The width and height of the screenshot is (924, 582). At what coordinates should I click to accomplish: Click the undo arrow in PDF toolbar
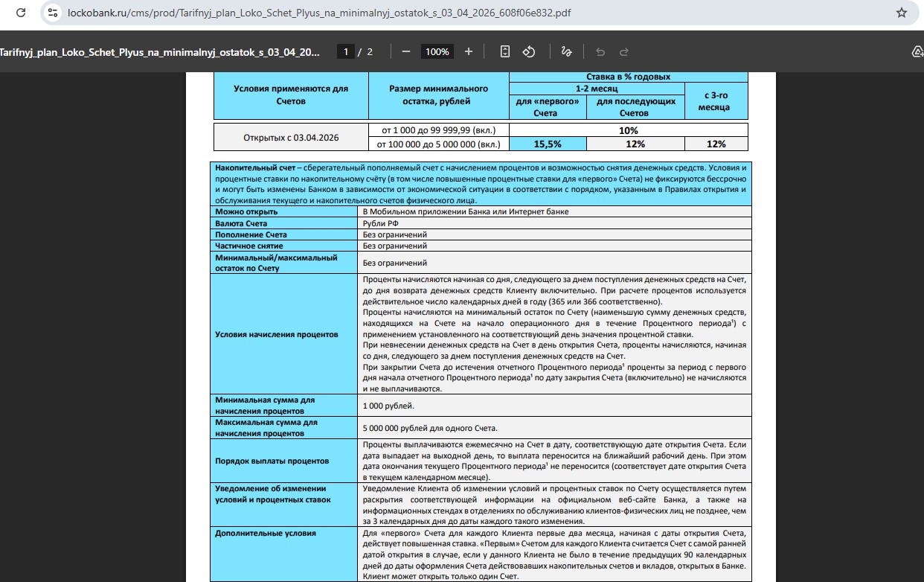coord(600,51)
